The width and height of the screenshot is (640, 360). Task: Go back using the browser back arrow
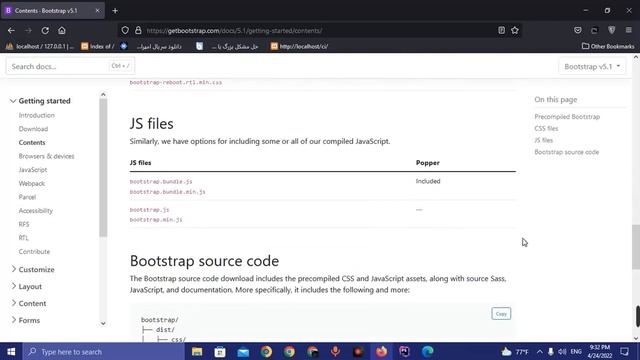click(x=11, y=31)
